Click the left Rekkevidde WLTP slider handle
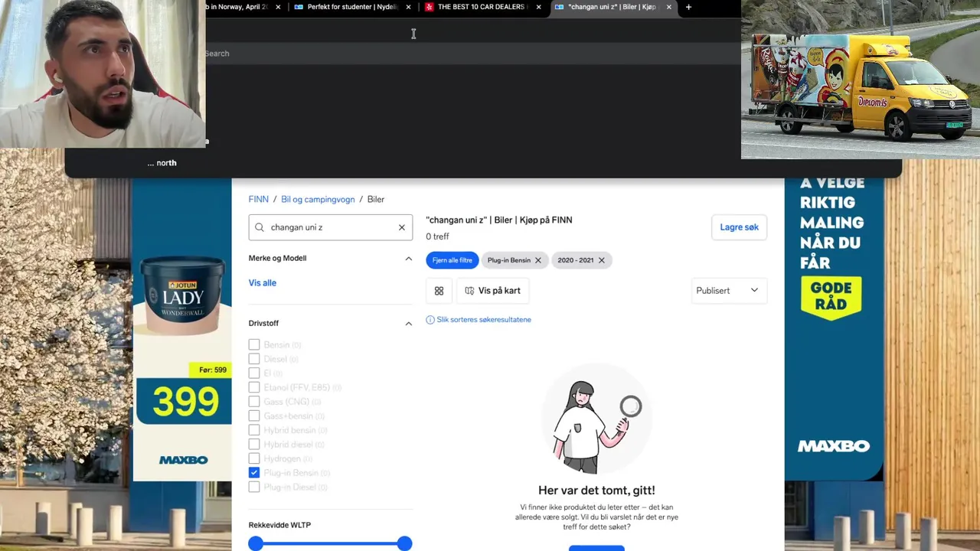The width and height of the screenshot is (980, 551). (256, 543)
